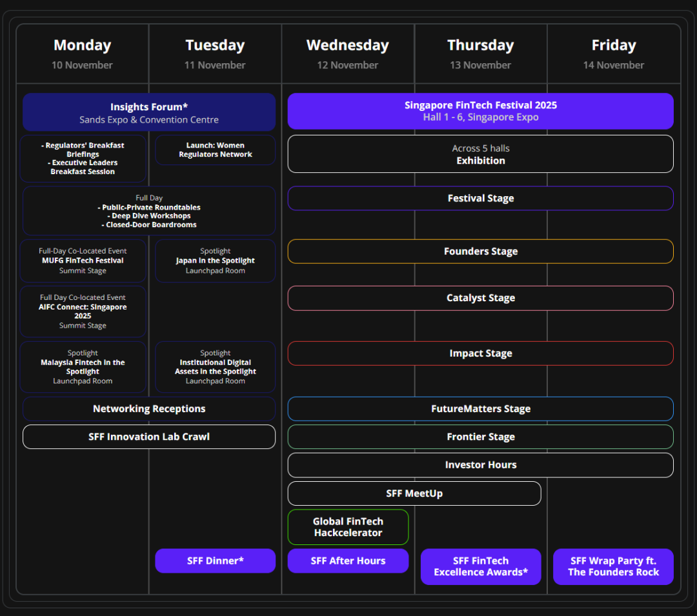Open the SFF Innovation Lab Crawl block
The width and height of the screenshot is (697, 616).
[x=149, y=437]
